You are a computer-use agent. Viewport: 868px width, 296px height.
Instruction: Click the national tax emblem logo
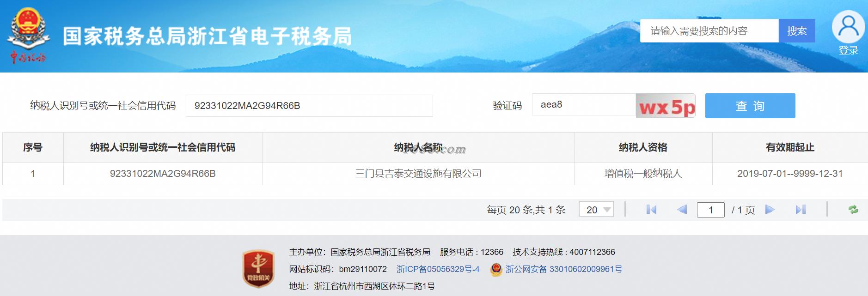[x=29, y=35]
